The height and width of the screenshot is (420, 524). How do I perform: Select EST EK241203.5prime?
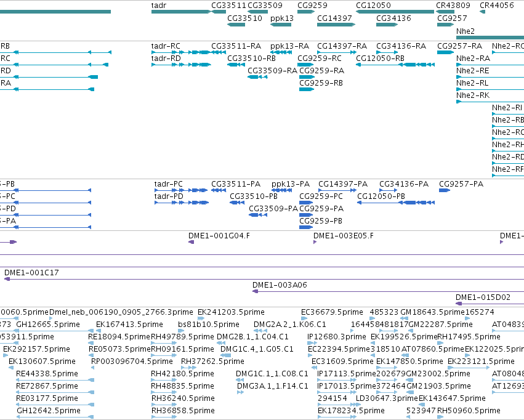[201, 319]
